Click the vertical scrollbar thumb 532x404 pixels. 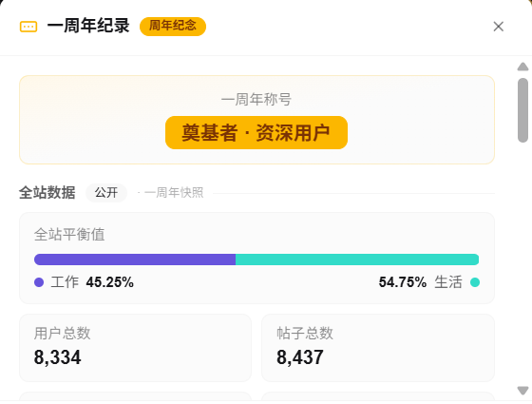[522, 110]
